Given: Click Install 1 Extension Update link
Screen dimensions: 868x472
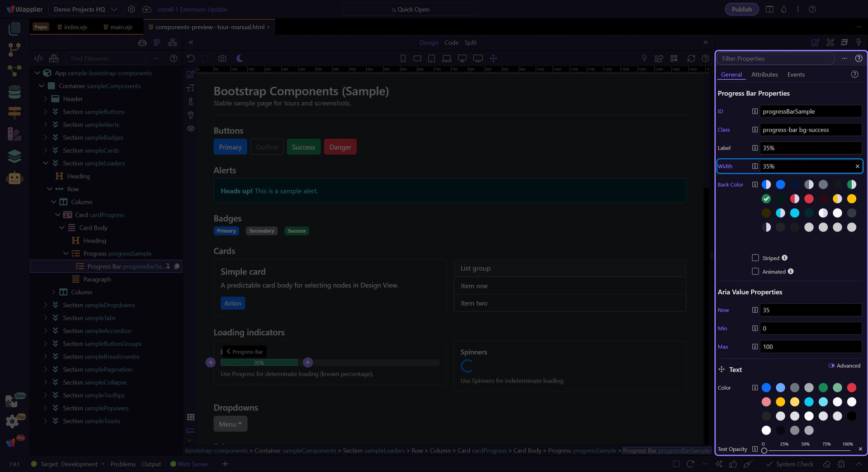Looking at the screenshot, I should pos(192,9).
